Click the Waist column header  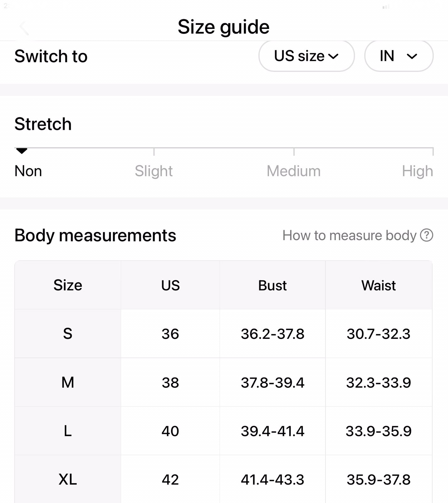click(x=379, y=285)
